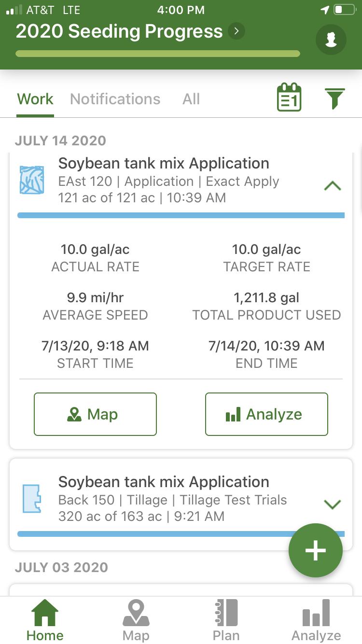The height and width of the screenshot is (644, 362).
Task: Open Map in bottom navigation bar
Action: coord(136,620)
